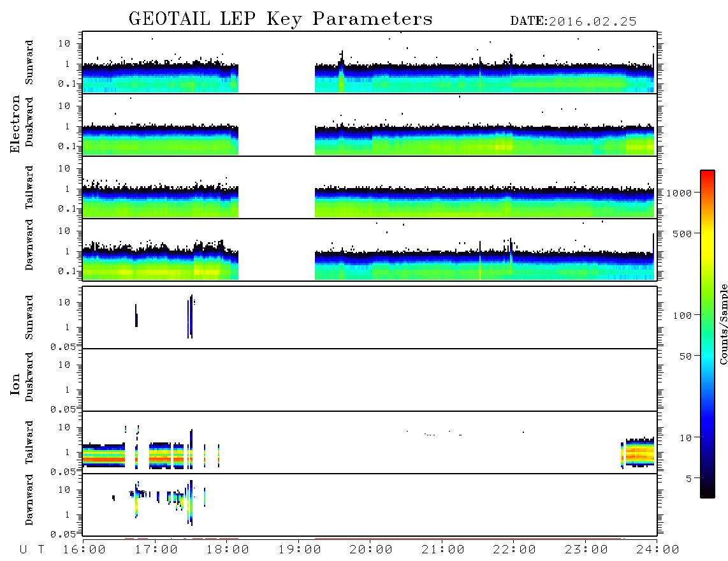Select the Ion "Sunward" panel label
The width and height of the screenshot is (728, 561).
coord(29,317)
